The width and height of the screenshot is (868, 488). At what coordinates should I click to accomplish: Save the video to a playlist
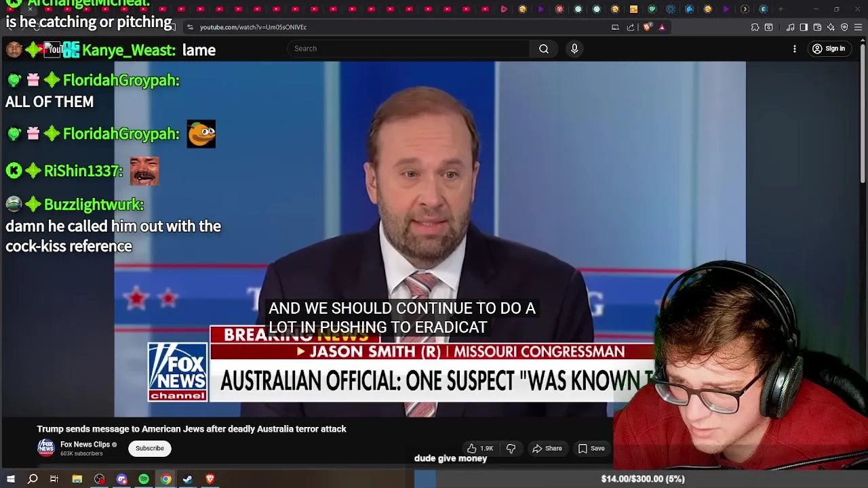591,448
